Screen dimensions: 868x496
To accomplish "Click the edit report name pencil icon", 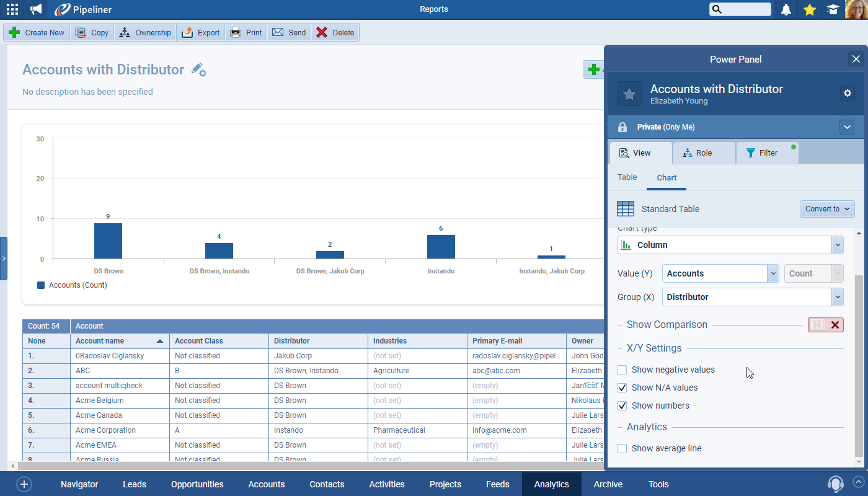I will coord(198,69).
